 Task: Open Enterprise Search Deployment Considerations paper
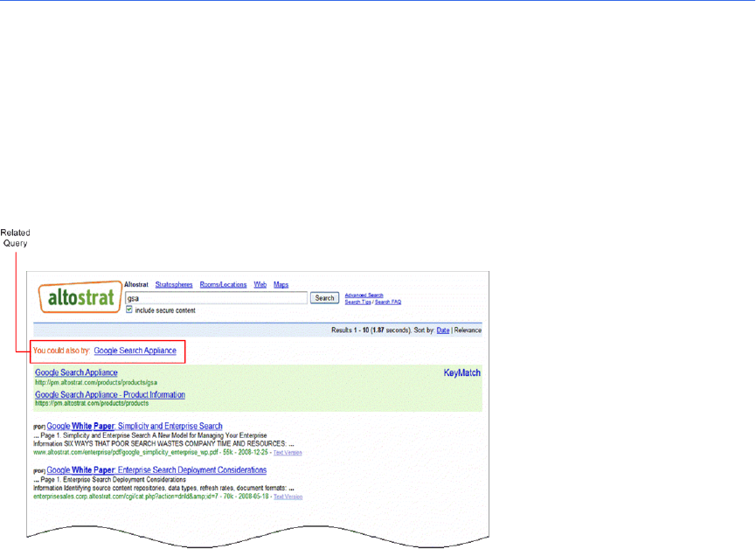pos(156,469)
